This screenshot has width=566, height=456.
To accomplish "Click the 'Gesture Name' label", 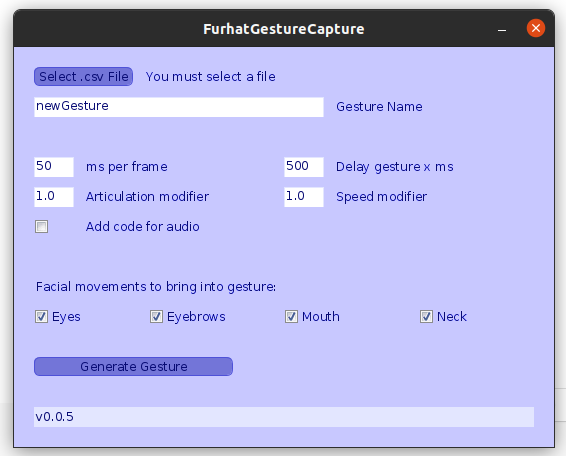I will pyautogui.click(x=379, y=107).
